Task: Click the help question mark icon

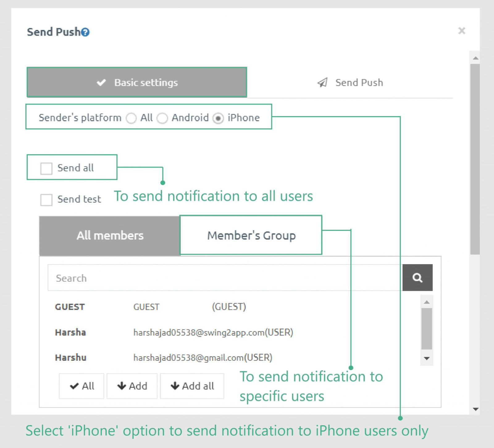Action: coord(85,32)
